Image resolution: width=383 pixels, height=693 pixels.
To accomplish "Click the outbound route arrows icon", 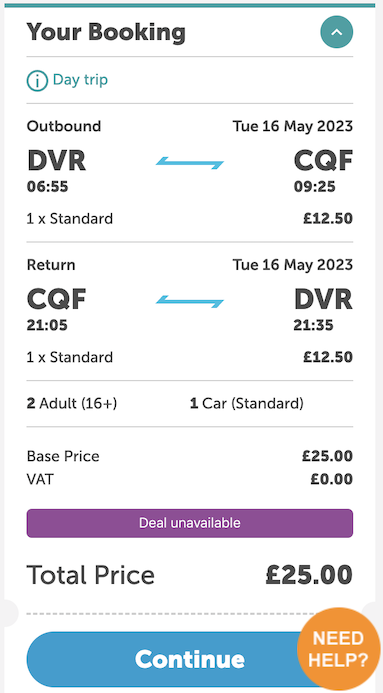I will pyautogui.click(x=190, y=163).
